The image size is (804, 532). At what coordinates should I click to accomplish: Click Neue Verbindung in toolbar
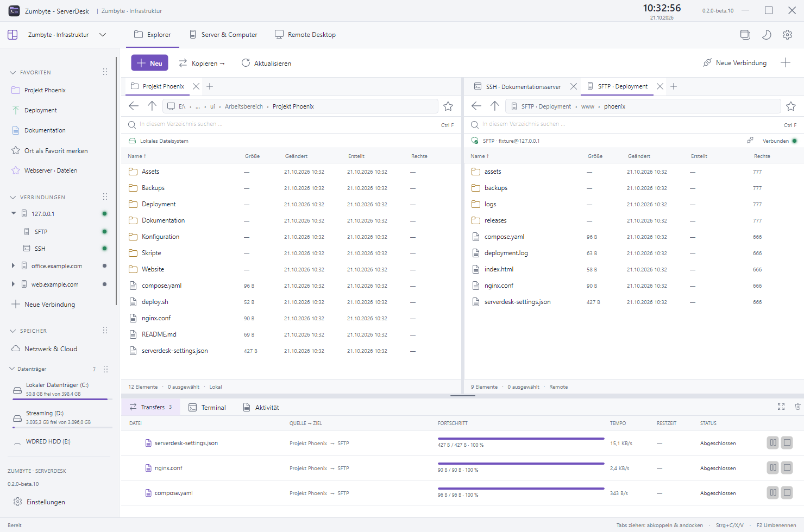click(x=734, y=63)
